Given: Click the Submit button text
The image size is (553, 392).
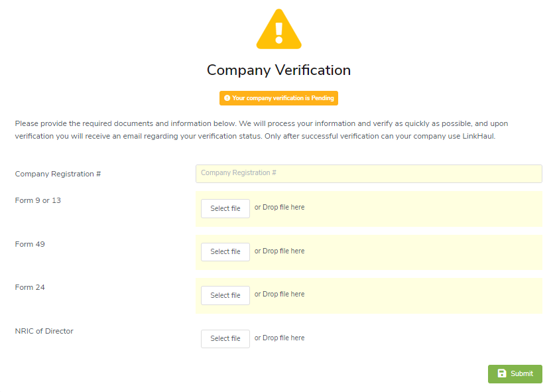Looking at the screenshot, I should [522, 373].
